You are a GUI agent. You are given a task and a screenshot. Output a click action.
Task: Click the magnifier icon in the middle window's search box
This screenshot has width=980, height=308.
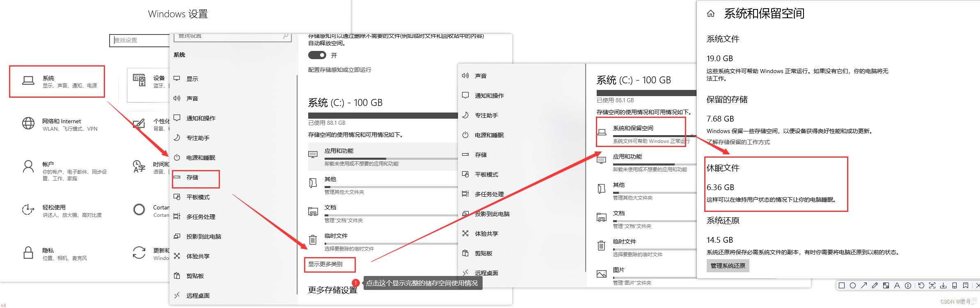tap(285, 36)
